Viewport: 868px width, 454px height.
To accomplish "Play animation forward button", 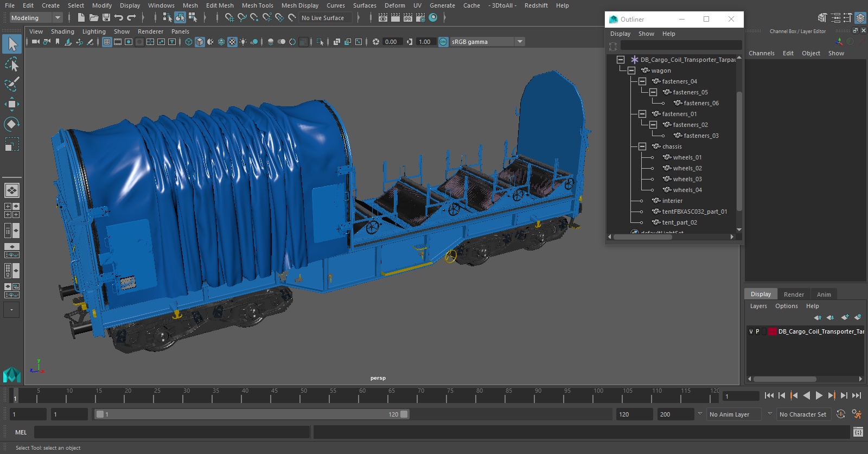I will (819, 395).
